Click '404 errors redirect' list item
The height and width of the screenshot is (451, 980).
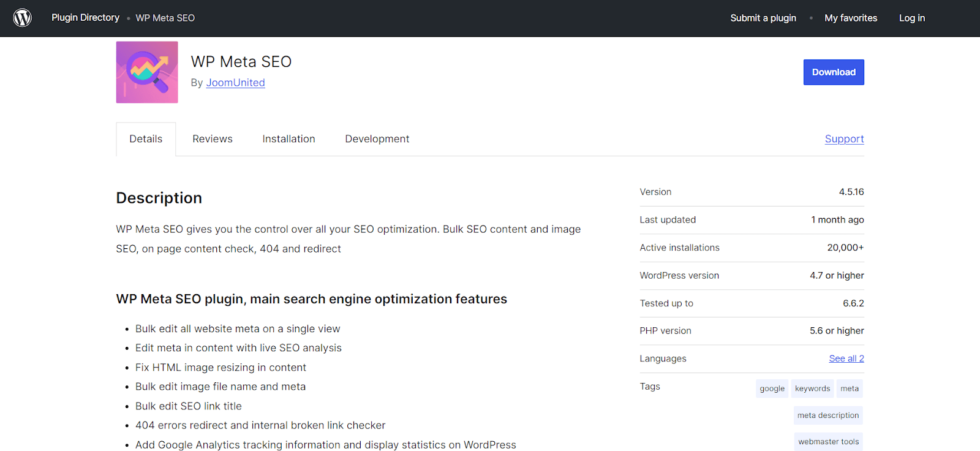[x=260, y=425]
